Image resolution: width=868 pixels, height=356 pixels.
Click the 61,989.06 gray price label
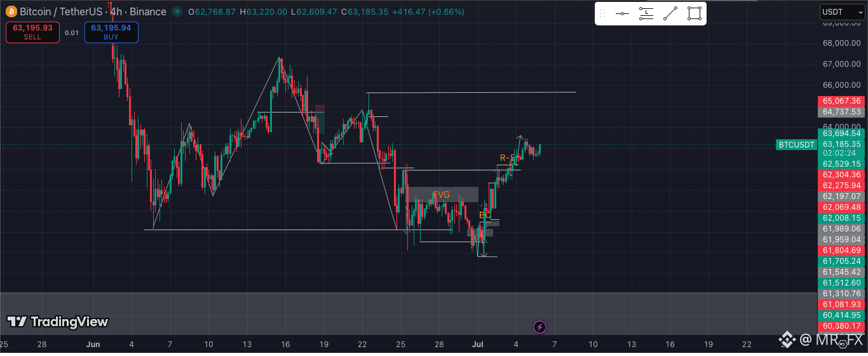[x=841, y=229]
